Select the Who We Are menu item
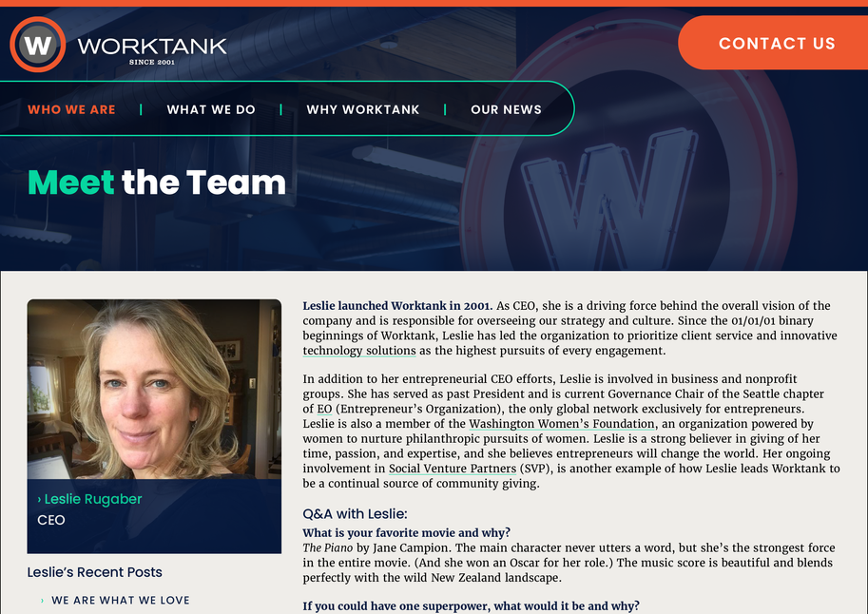Viewport: 868px width, 614px height. pos(71,109)
